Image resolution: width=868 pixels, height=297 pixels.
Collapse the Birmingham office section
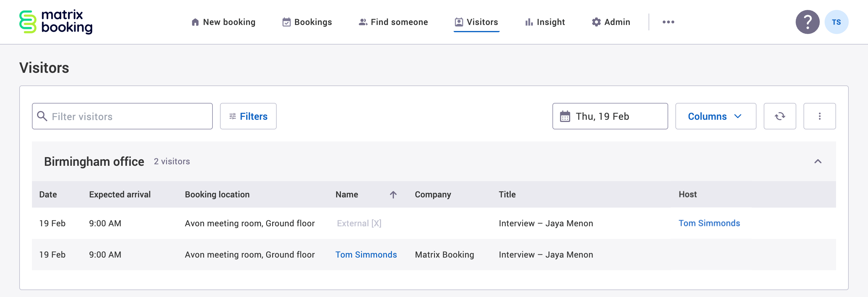pos(818,162)
